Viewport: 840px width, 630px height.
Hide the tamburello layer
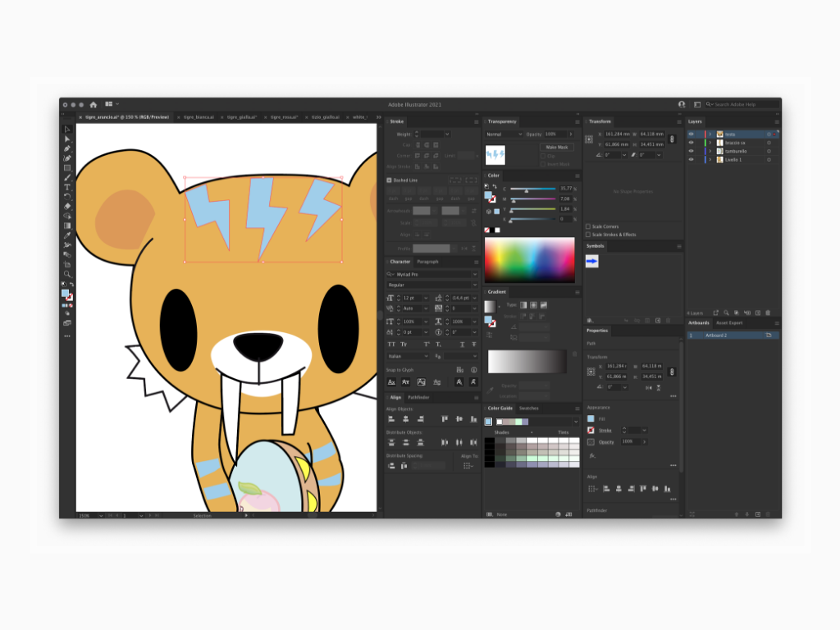(x=691, y=151)
